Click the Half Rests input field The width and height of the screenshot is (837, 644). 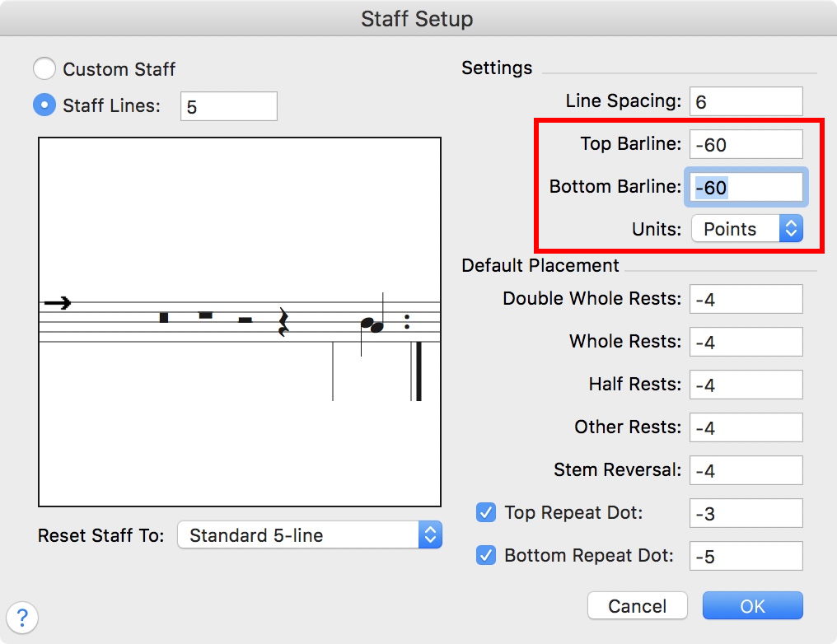pos(746,385)
